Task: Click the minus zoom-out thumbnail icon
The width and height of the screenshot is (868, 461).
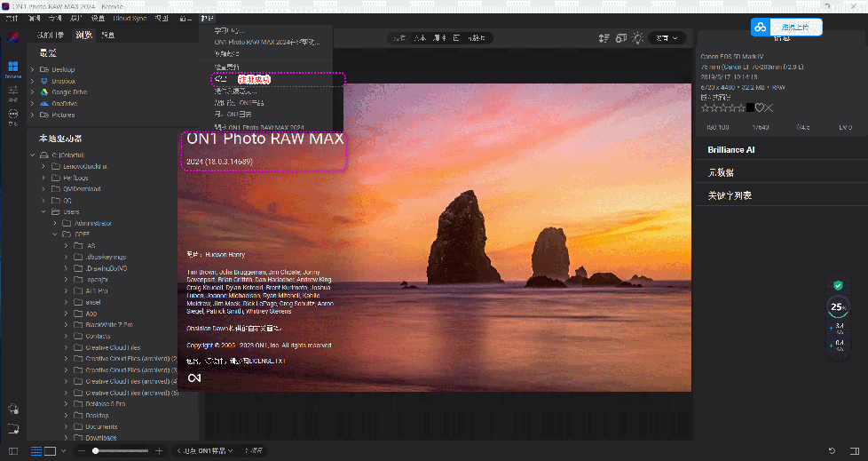Action: (x=82, y=451)
